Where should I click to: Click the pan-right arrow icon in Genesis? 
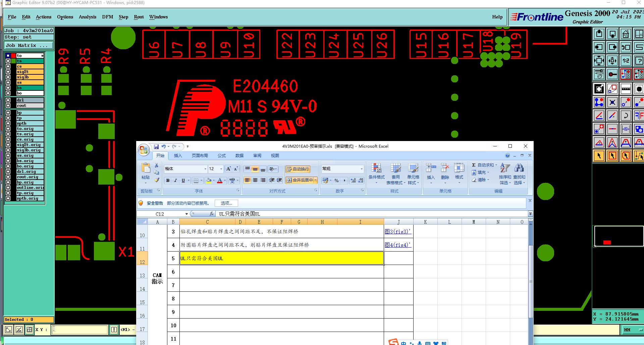pyautogui.click(x=612, y=47)
